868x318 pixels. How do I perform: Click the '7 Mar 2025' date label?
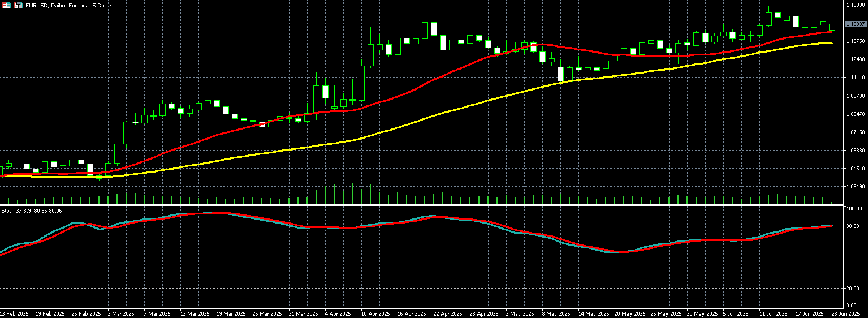click(157, 313)
